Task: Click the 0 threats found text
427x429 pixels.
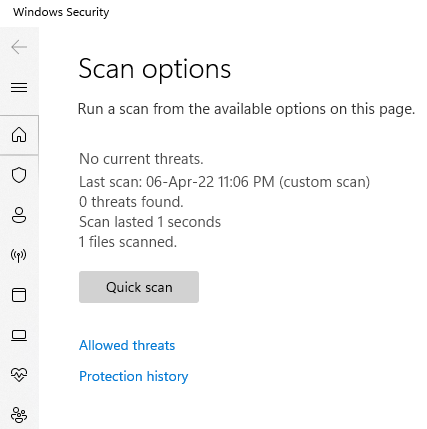Action: 131,202
